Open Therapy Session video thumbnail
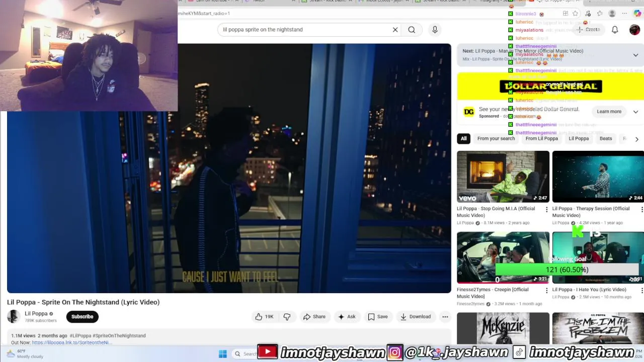The height and width of the screenshot is (362, 644). [598, 176]
